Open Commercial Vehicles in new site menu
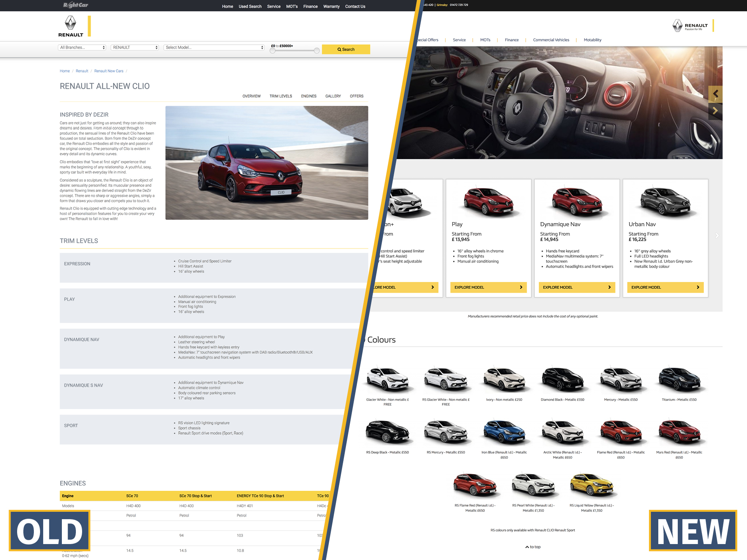 pos(551,40)
